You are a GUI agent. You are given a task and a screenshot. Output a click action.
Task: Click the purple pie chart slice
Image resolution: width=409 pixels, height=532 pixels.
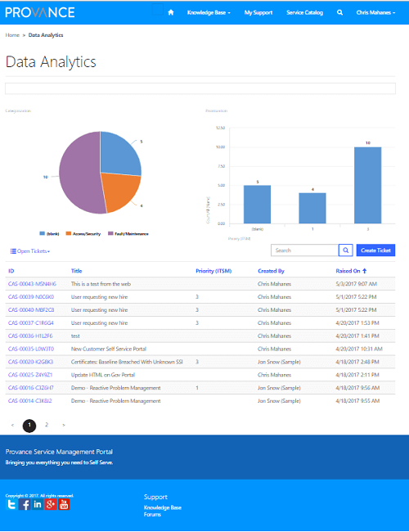click(79, 174)
